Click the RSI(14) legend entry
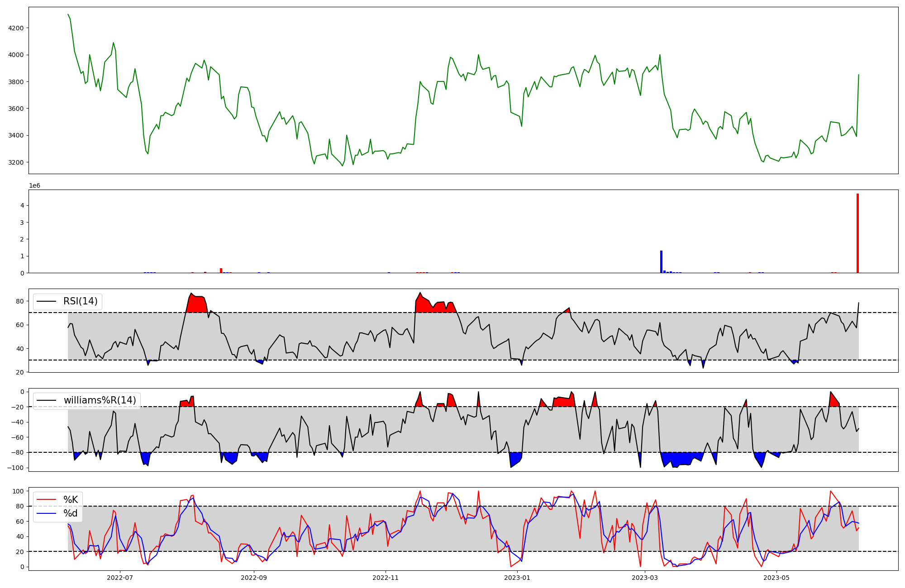 pos(80,301)
